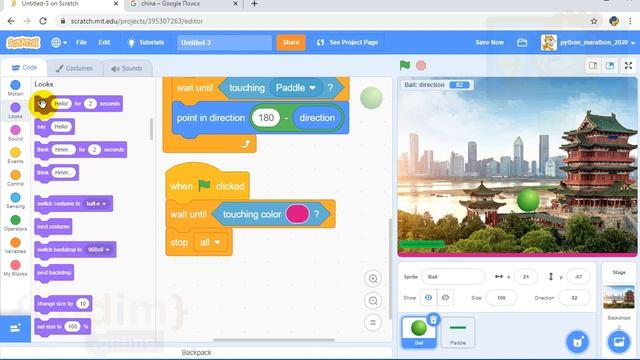This screenshot has height=360, width=640.
Task: Expand the Backpack panel
Action: tap(196, 352)
